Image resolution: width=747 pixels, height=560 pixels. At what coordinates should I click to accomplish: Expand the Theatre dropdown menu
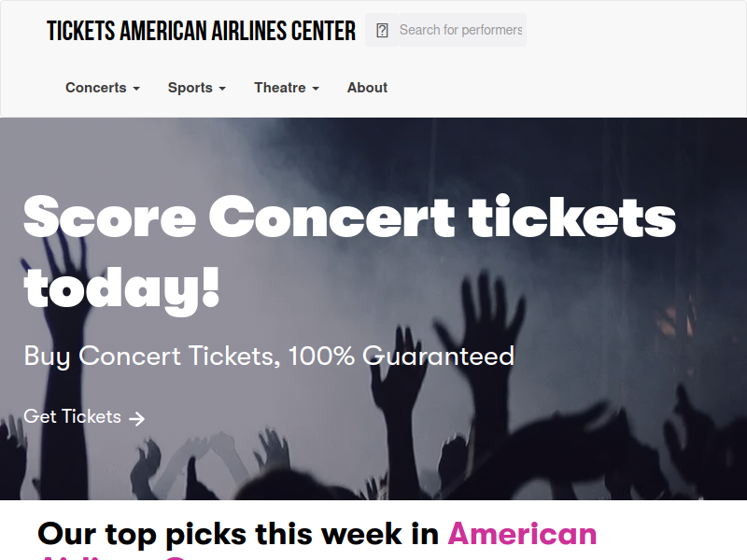pos(287,88)
